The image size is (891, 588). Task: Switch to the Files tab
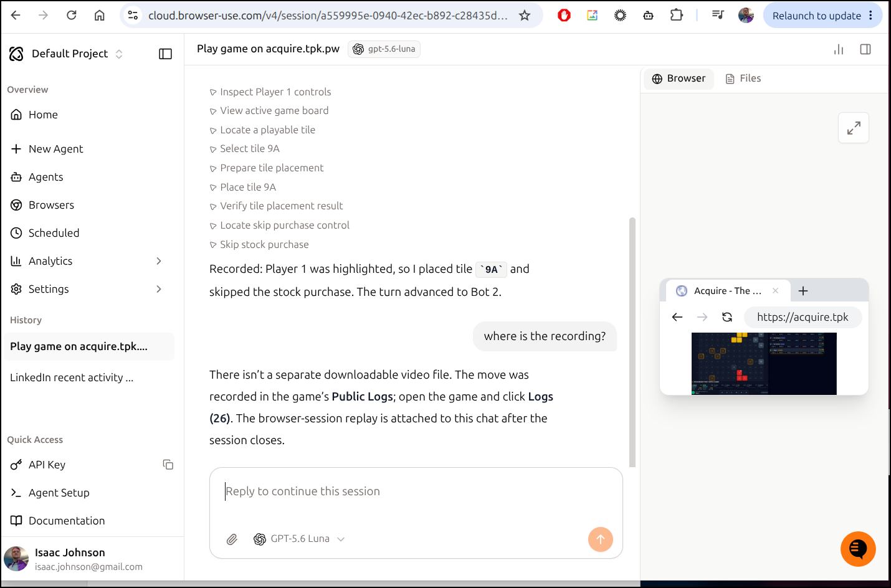[x=743, y=78]
